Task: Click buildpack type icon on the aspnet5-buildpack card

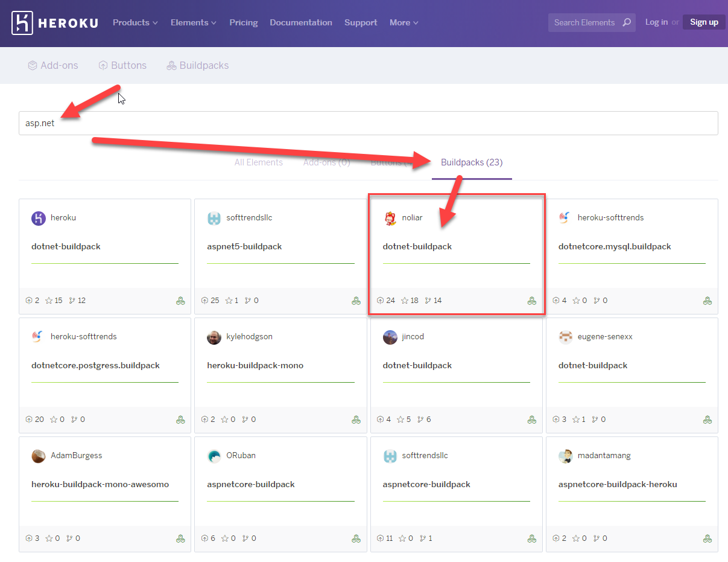Action: (356, 301)
